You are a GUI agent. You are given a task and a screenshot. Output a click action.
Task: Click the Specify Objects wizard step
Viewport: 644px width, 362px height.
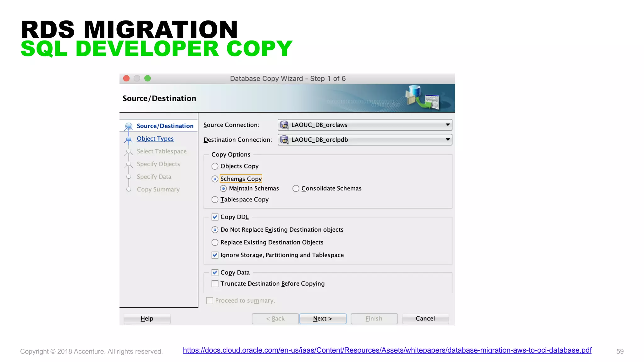click(x=158, y=164)
